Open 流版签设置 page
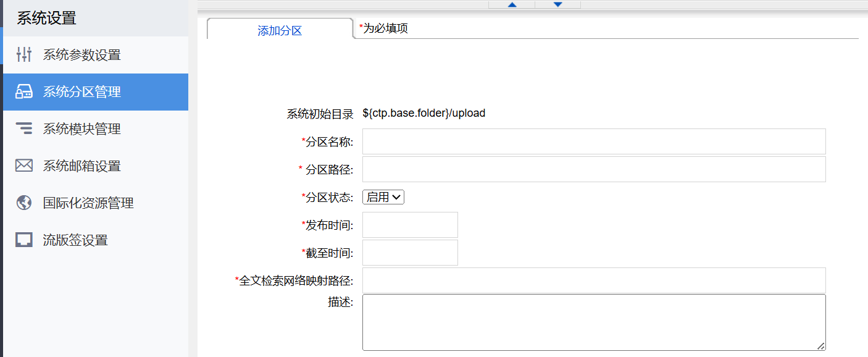Image resolution: width=868 pixels, height=357 pixels. [x=96, y=240]
